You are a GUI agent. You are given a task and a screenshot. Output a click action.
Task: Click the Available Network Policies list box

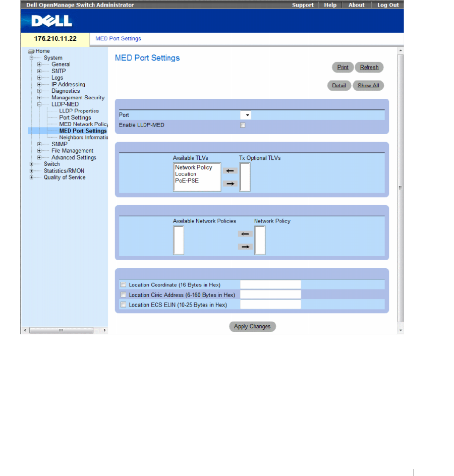(x=179, y=241)
